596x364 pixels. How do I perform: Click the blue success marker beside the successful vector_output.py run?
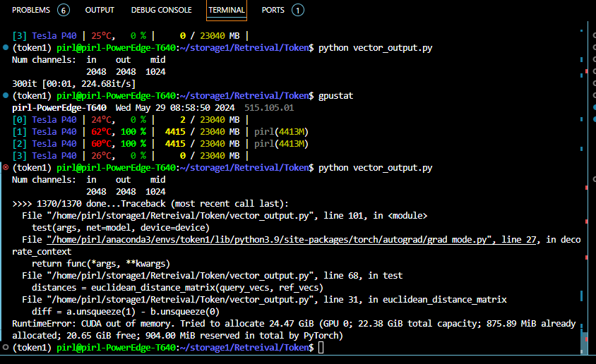(x=6, y=47)
